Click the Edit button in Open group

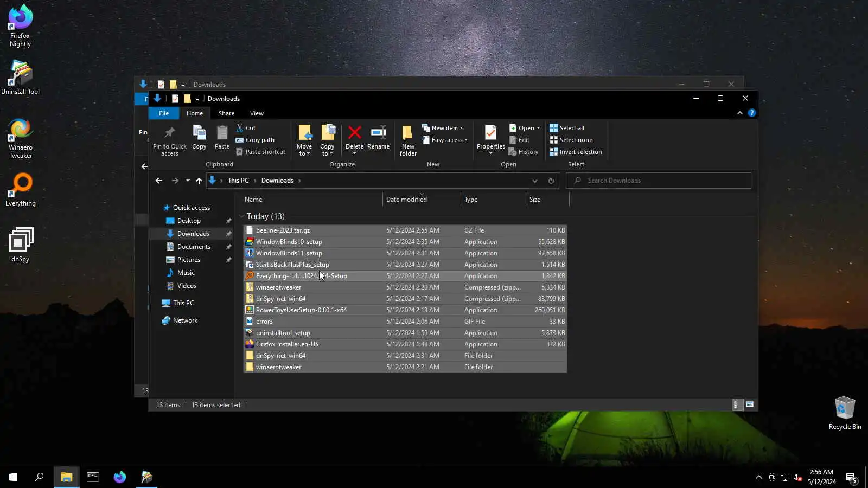(x=519, y=140)
